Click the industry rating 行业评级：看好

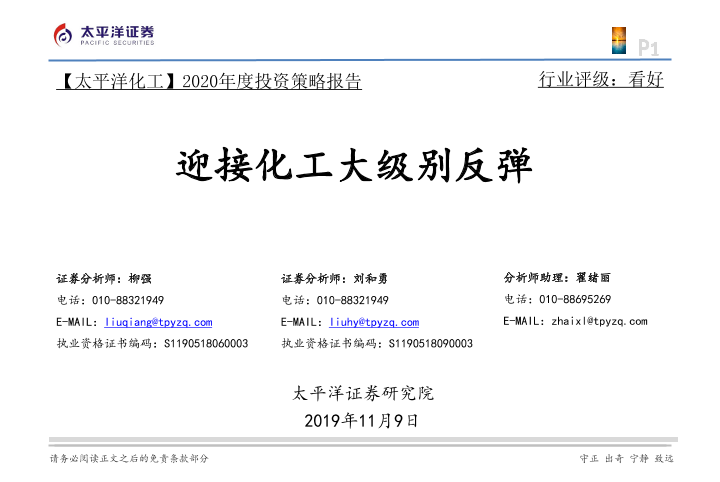pyautogui.click(x=600, y=79)
